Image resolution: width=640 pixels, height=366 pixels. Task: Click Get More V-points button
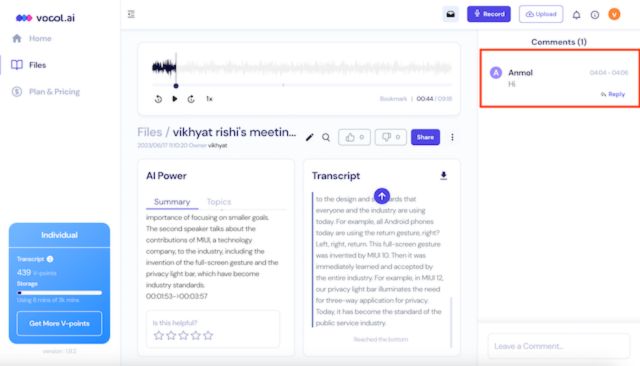59,324
